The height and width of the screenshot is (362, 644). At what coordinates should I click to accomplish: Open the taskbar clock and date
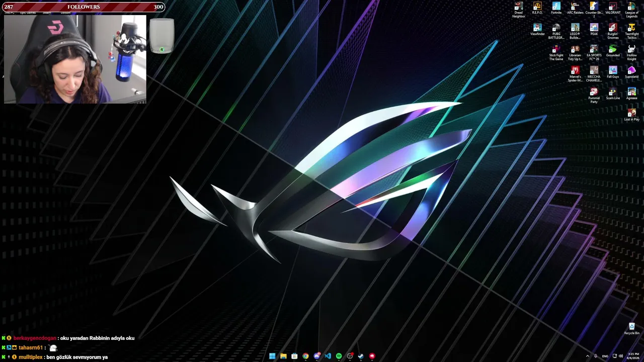(x=634, y=356)
